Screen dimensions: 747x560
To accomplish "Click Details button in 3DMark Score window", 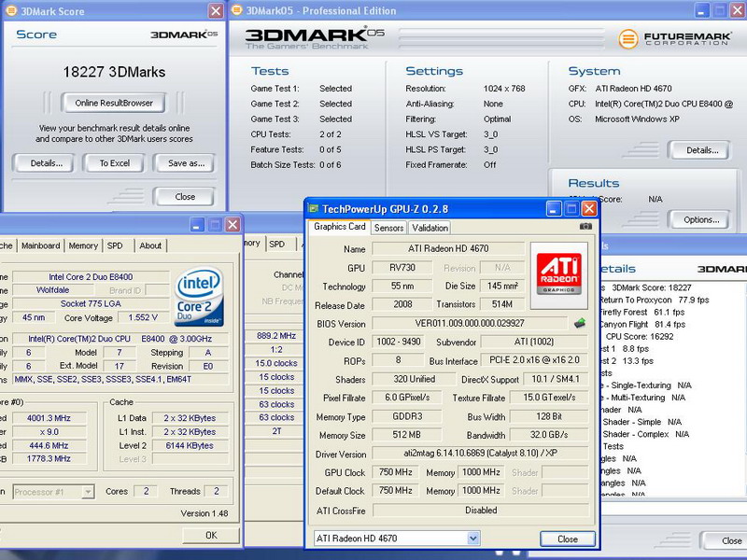I will click(46, 163).
